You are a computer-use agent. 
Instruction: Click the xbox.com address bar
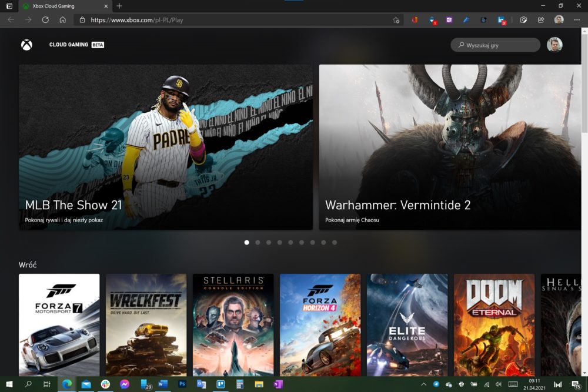[x=239, y=20]
